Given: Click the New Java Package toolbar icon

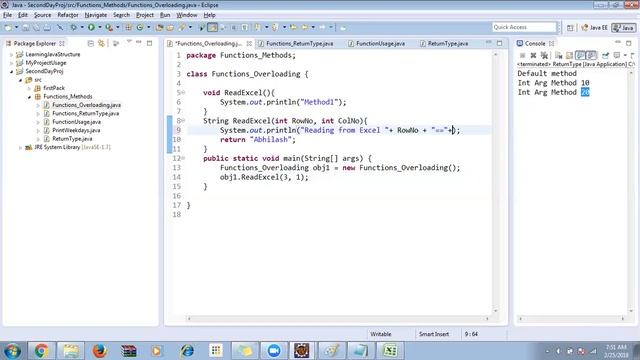Looking at the screenshot, I should 128,27.
